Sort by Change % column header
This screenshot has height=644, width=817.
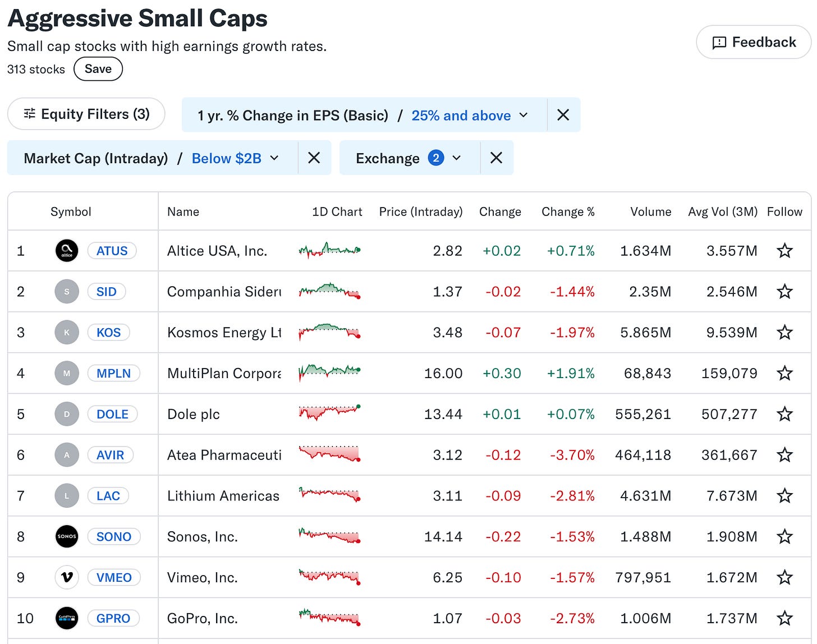(x=568, y=211)
